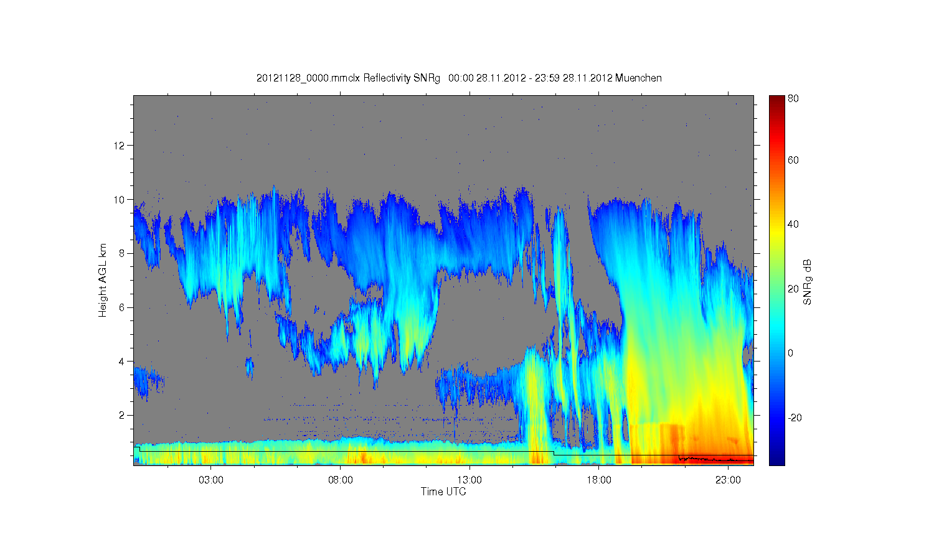Click the 08:00 time tick label
Image resolution: width=934 pixels, height=560 pixels.
pos(340,480)
